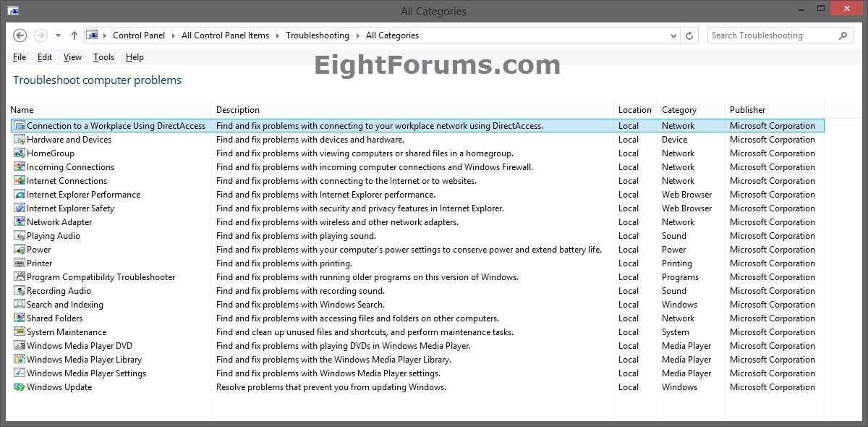868x427 pixels.
Task: Click the description about viewing homegroup files
Action: pyautogui.click(x=365, y=153)
